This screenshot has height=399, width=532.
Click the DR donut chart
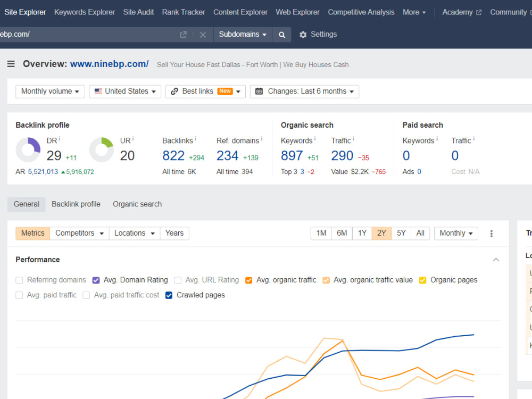[28, 149]
